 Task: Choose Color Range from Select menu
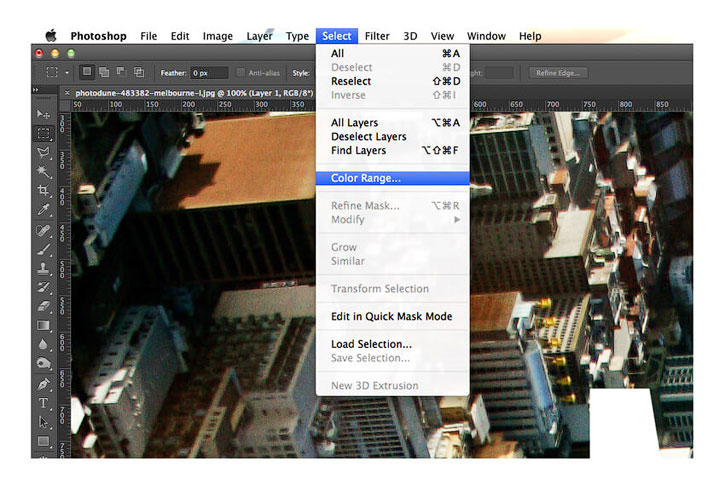coord(393,178)
